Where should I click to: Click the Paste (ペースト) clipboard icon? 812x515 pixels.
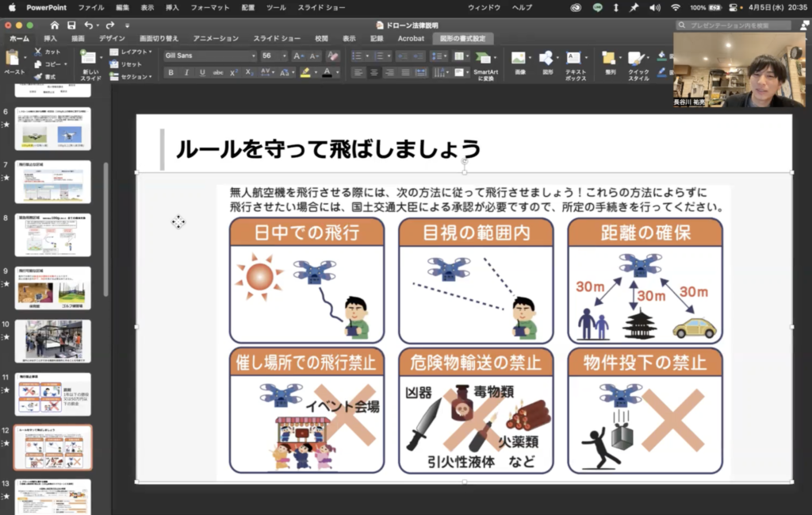pyautogui.click(x=13, y=58)
